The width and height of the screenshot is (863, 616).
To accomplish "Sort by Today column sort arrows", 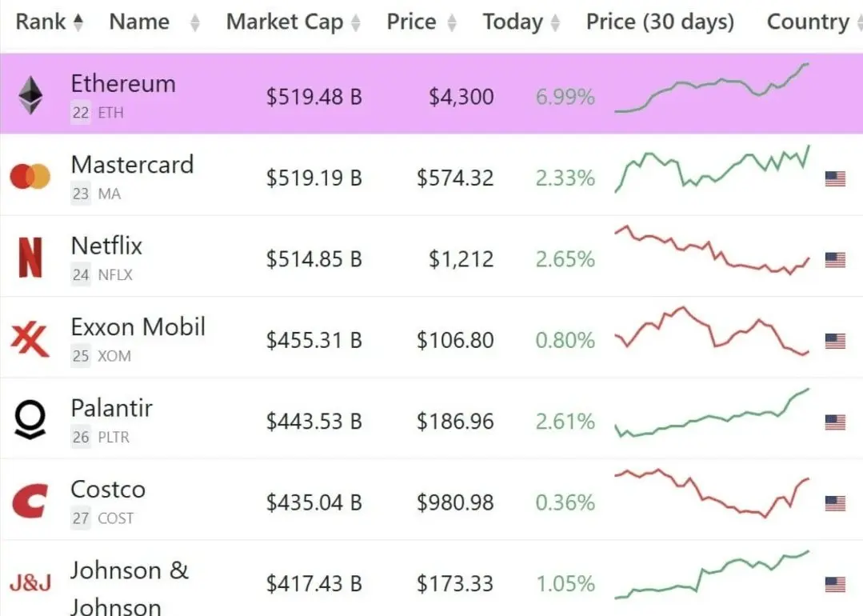I will coord(555,22).
